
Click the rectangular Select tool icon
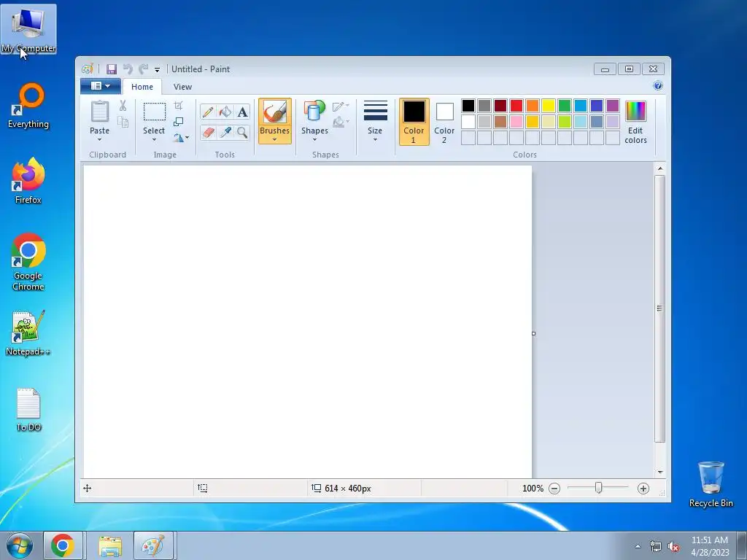[x=155, y=112]
